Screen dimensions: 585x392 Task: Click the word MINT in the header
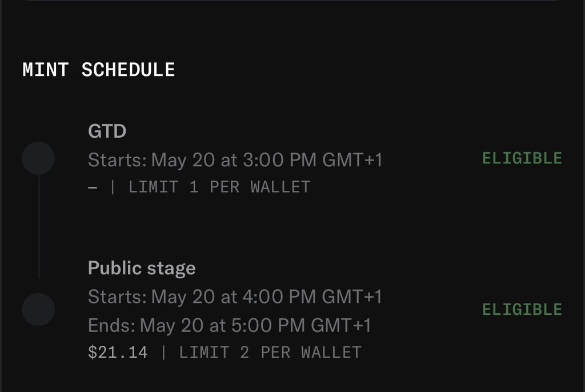(x=46, y=70)
